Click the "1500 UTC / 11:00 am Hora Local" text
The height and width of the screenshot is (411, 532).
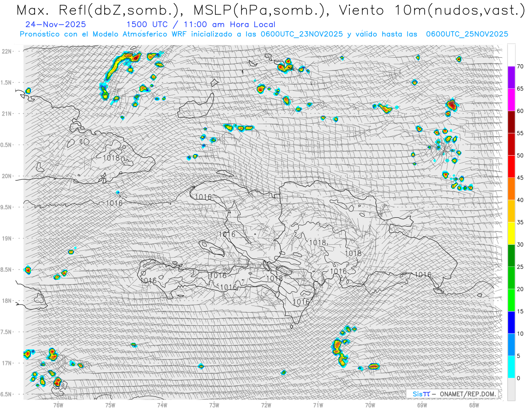pos(201,25)
